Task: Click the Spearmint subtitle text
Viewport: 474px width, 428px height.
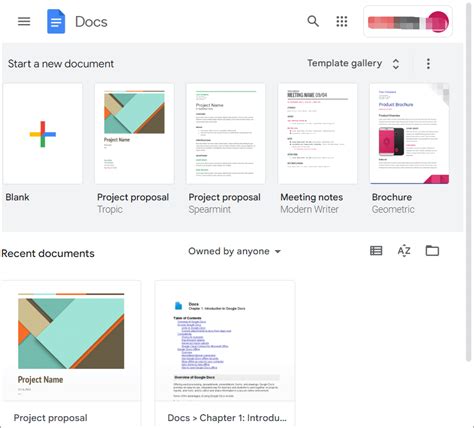Action: [210, 209]
